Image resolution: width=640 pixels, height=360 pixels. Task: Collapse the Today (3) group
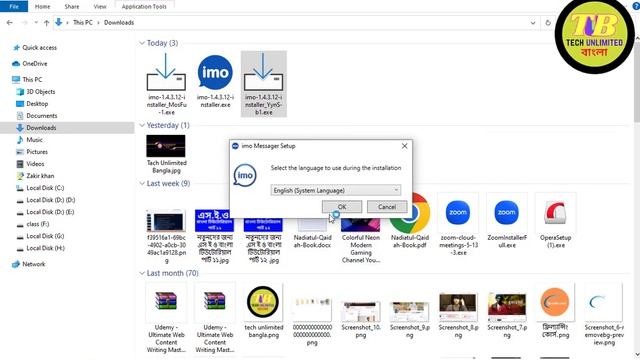coord(142,43)
